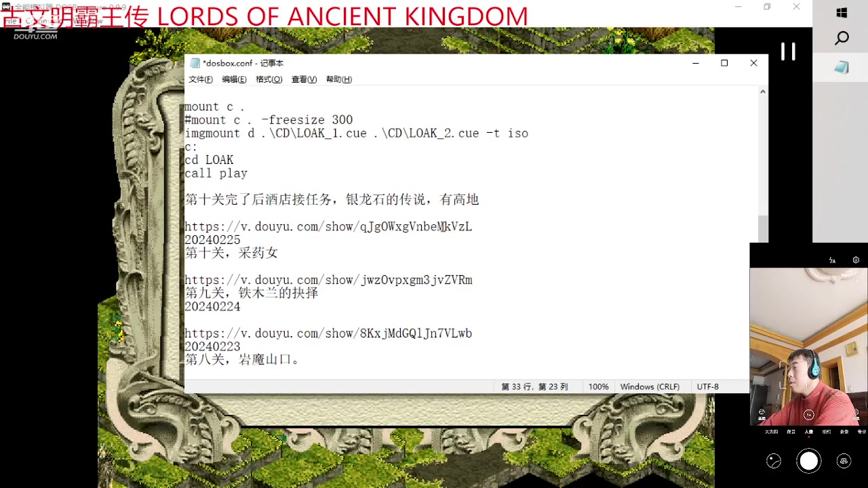Select the 录像 camera mode
868x488 pixels.
tap(844, 432)
